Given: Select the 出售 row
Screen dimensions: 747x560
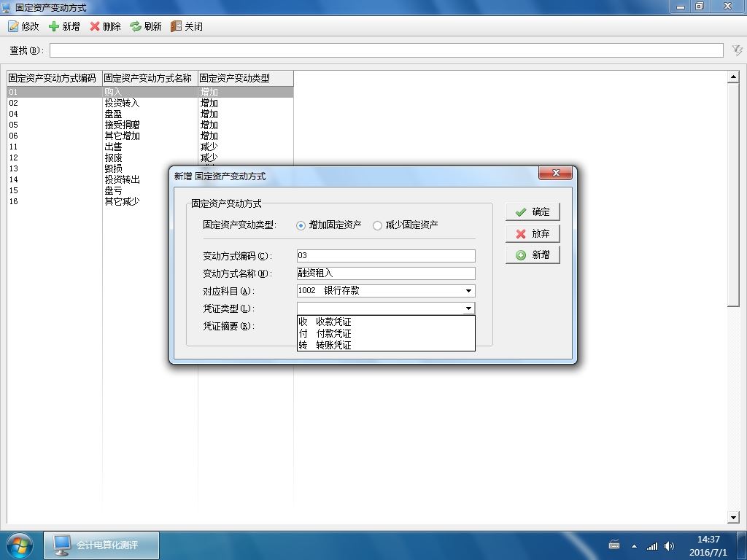Looking at the screenshot, I should 150,147.
